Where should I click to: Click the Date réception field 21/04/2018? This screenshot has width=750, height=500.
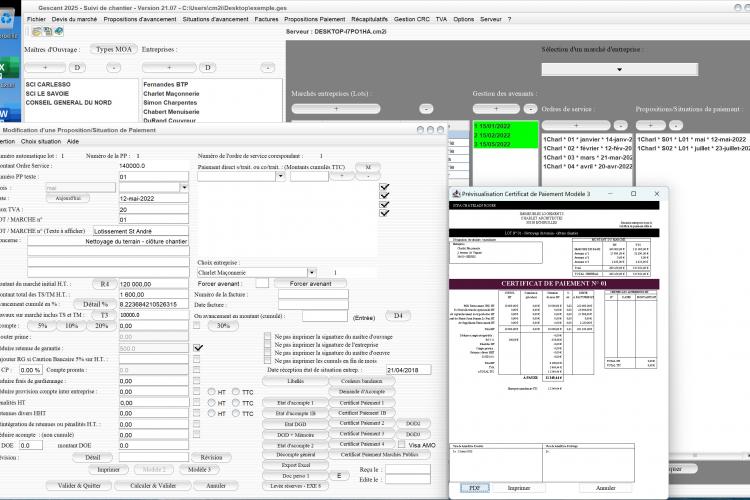tap(408, 370)
